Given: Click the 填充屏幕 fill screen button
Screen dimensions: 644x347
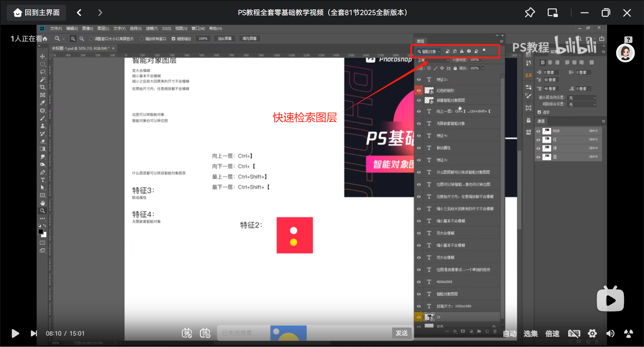Looking at the screenshot, I should [250, 39].
